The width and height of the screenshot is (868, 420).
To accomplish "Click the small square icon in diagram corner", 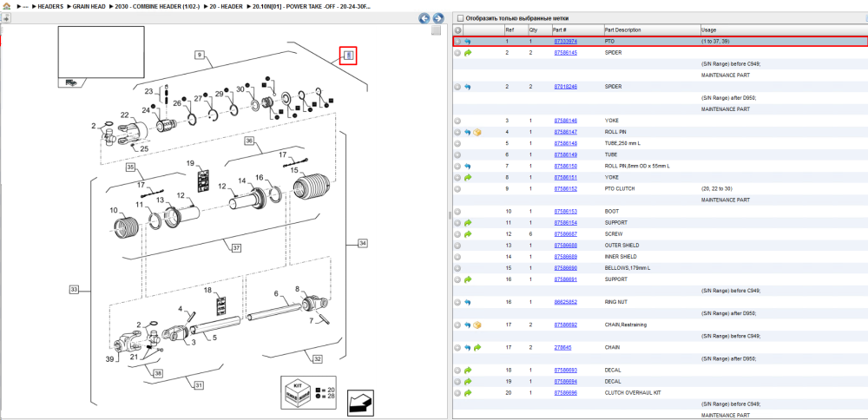I will (437, 30).
